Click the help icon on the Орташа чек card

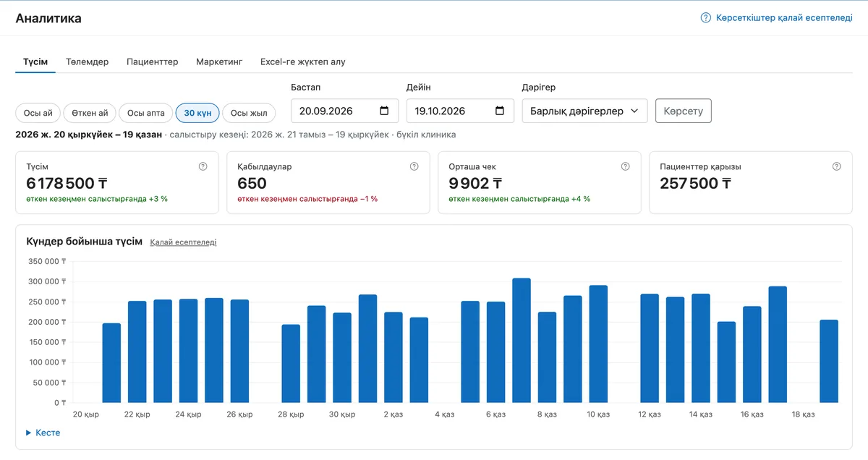(626, 166)
